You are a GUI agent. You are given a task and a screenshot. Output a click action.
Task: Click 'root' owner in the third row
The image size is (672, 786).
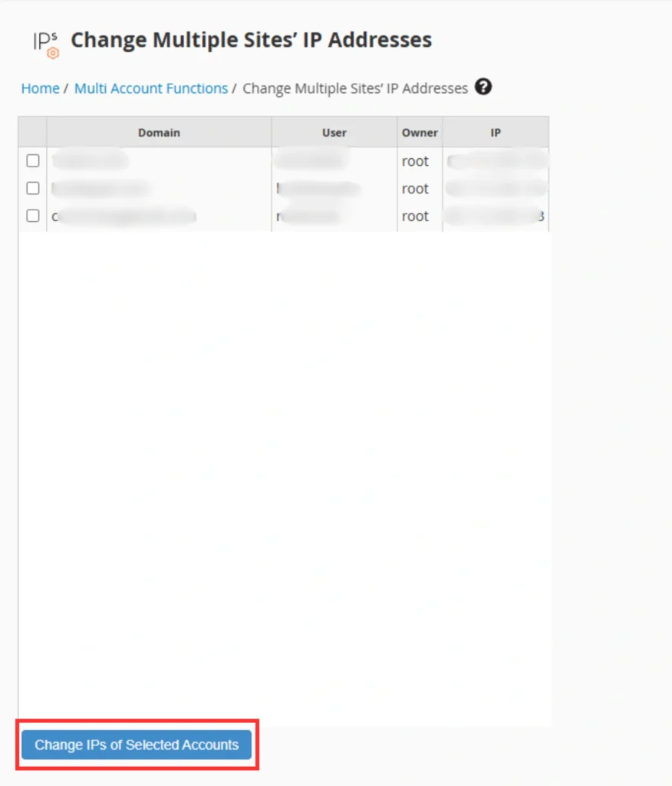[415, 216]
